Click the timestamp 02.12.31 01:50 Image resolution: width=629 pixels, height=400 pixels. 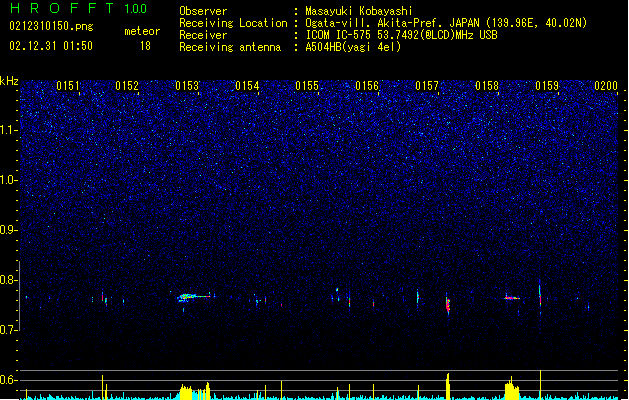pyautogui.click(x=51, y=46)
